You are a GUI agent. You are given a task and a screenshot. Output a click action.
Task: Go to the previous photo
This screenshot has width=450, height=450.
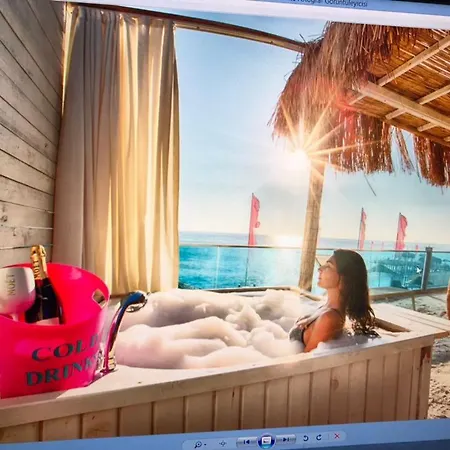247,442
